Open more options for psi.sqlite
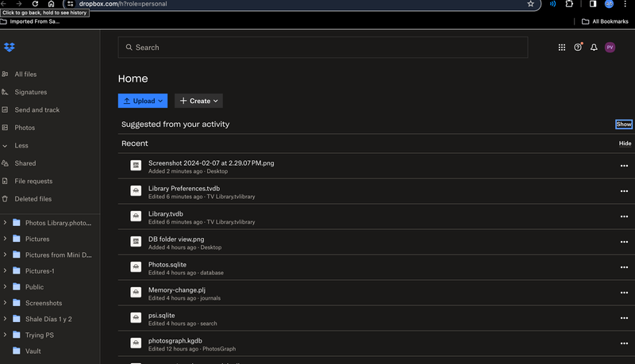The height and width of the screenshot is (364, 635). (624, 318)
